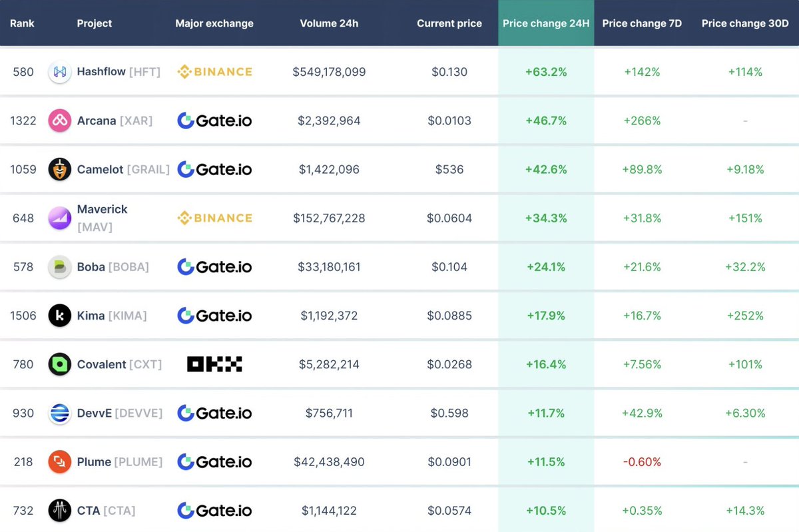This screenshot has height=532, width=799.
Task: Select the +6.30% 30D change value
Action: (x=745, y=413)
